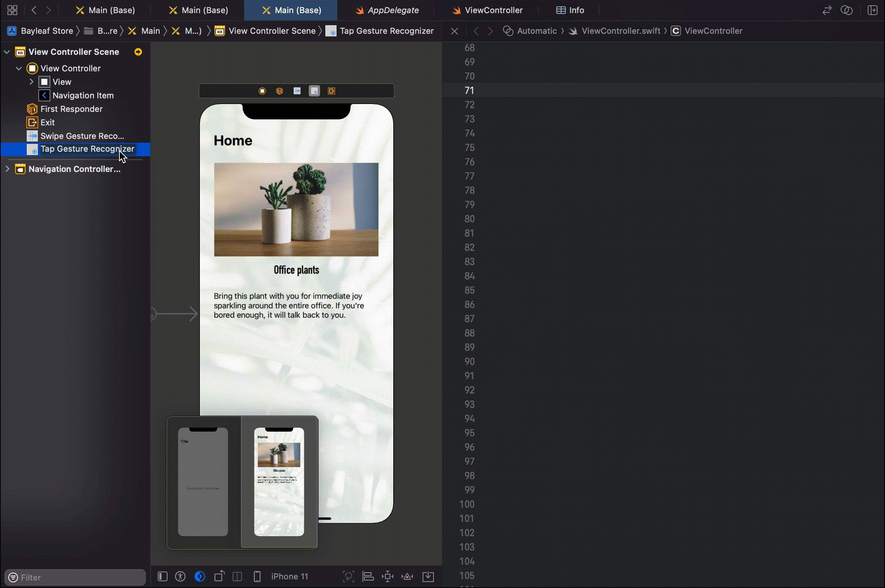The image size is (885, 588).
Task: Expand the View item in outline
Action: pyautogui.click(x=32, y=82)
